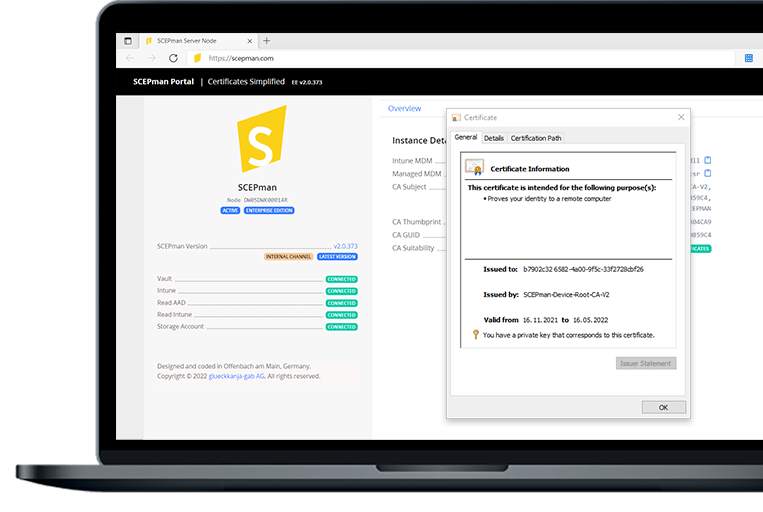Select the SCEPman Server Node browser tab
Screen dimensions: 763x512
point(200,41)
